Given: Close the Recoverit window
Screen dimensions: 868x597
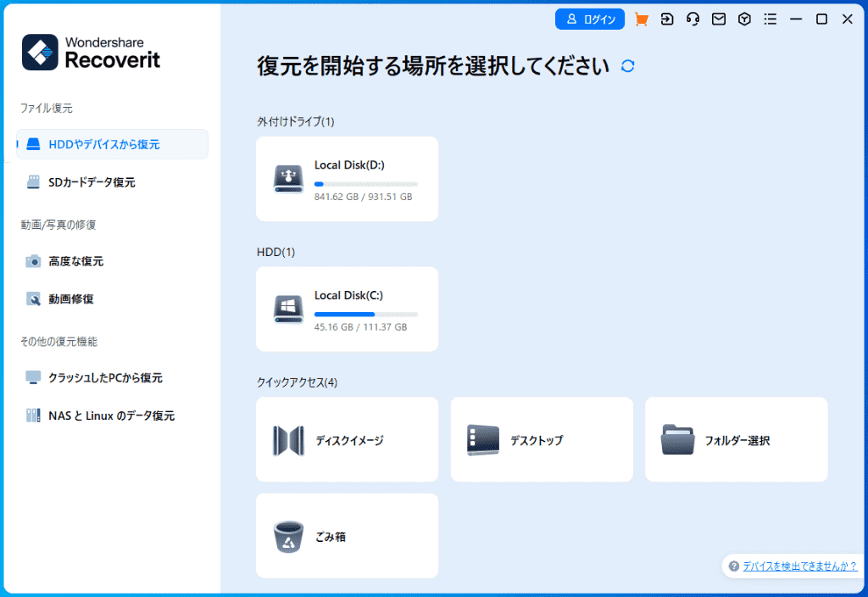Looking at the screenshot, I should pos(848,20).
